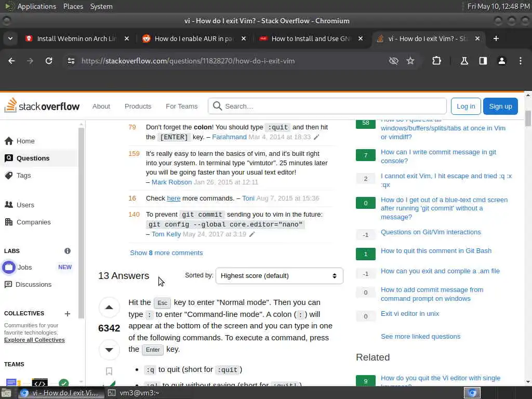The width and height of the screenshot is (532, 399).
Task: Open the profile avatar icon
Action: point(502,61)
